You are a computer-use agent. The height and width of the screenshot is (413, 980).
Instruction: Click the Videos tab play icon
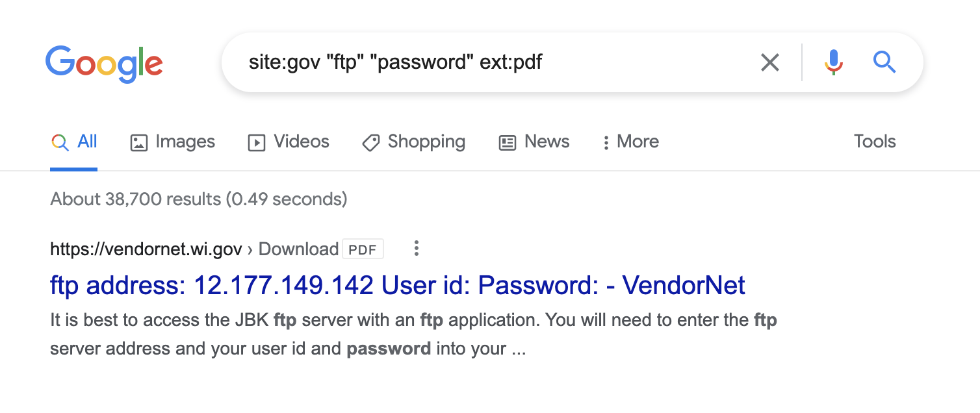click(257, 142)
